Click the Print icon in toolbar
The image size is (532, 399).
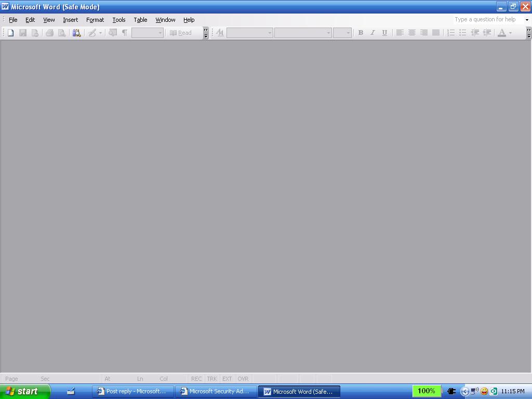point(49,33)
